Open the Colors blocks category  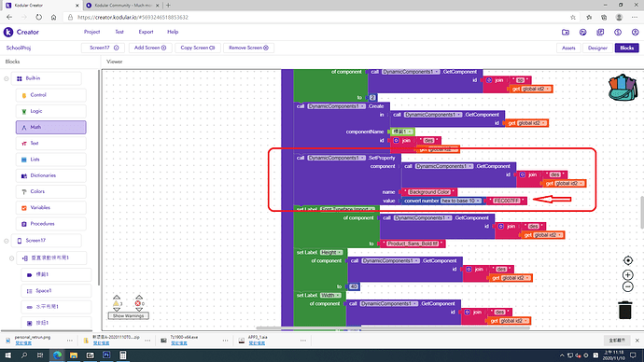tap(51, 191)
